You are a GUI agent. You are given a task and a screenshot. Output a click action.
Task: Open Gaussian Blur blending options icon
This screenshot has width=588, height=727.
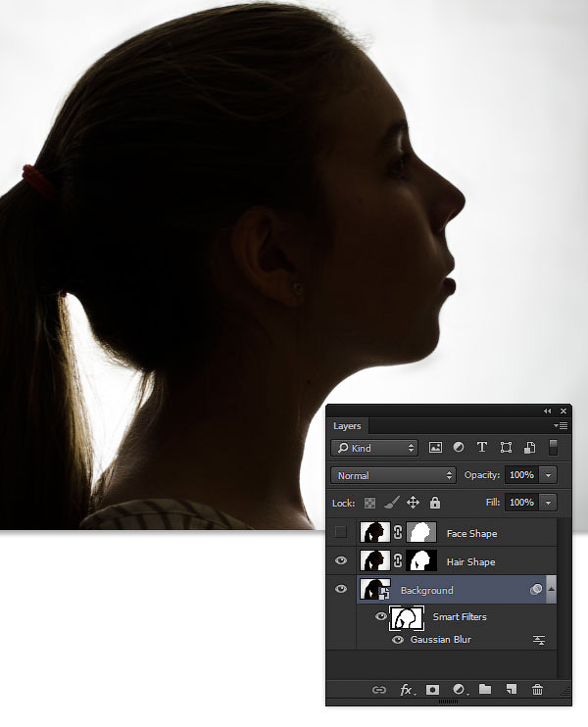coord(539,641)
